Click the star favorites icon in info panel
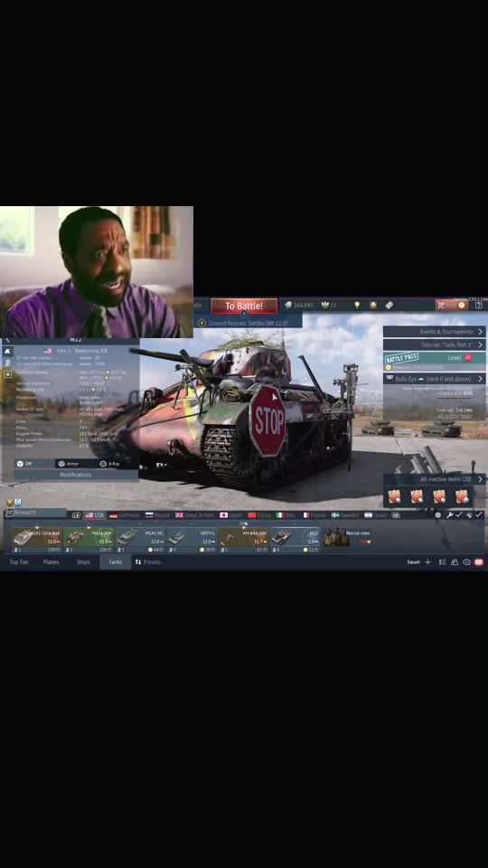Screen dimensions: 488x868 (8, 374)
